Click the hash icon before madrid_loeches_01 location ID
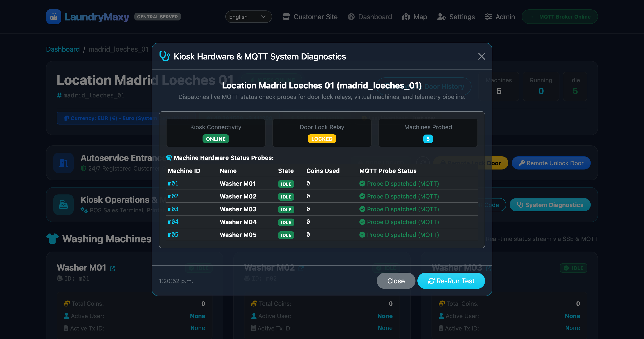The width and height of the screenshot is (644, 339). point(59,95)
